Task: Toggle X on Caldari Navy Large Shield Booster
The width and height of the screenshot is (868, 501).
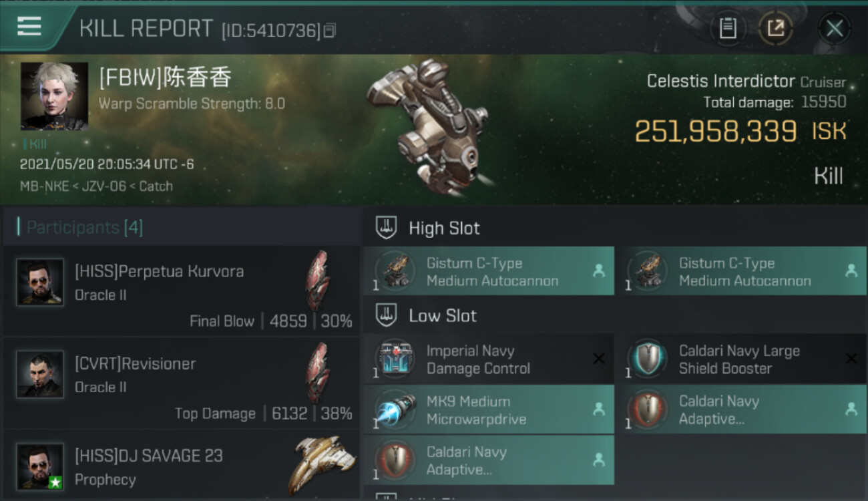Action: tap(851, 359)
